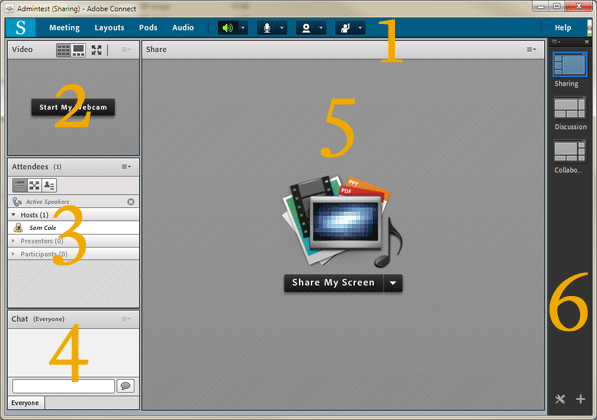Expand the Presenters (0) group

tap(14, 241)
